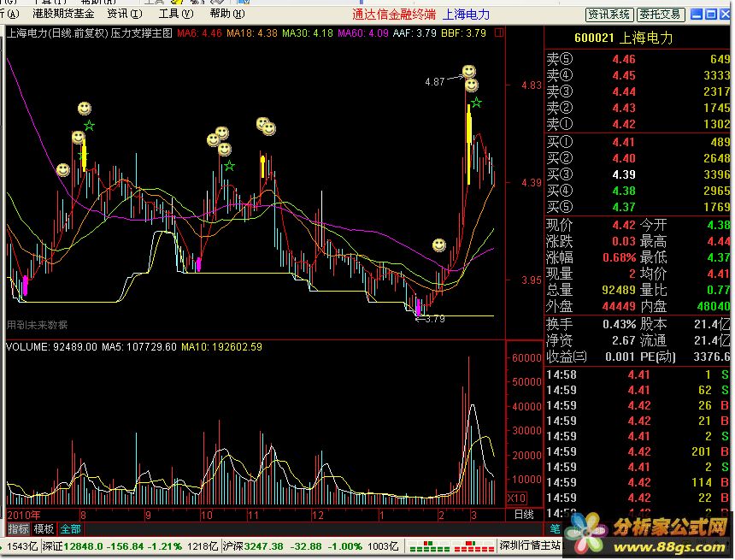735x560 pixels.
Task: Click the smiley marker above the February breakout
Action: click(x=438, y=245)
